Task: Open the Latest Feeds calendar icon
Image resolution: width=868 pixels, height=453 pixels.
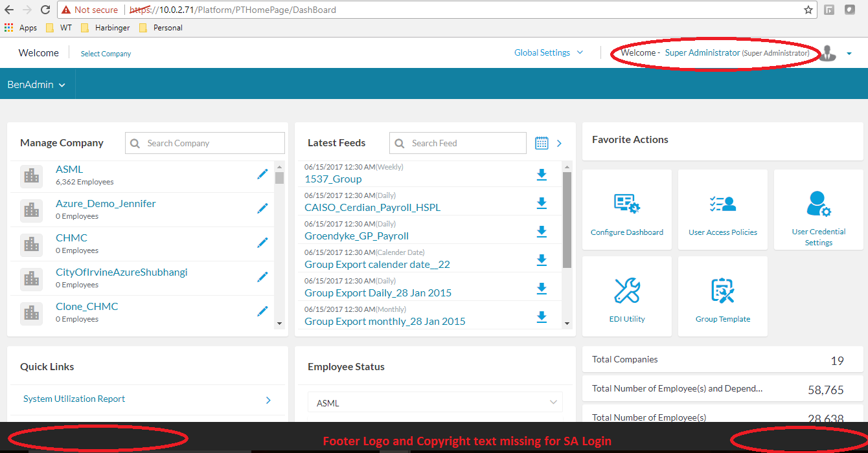Action: 542,143
